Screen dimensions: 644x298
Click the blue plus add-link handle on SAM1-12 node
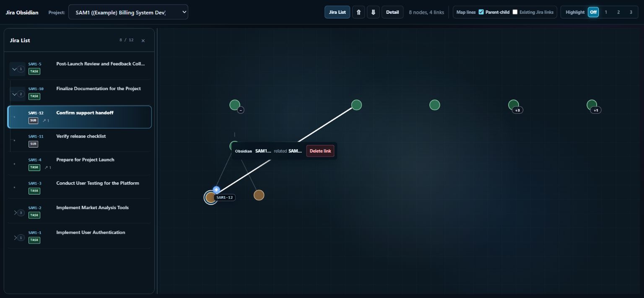tap(216, 190)
